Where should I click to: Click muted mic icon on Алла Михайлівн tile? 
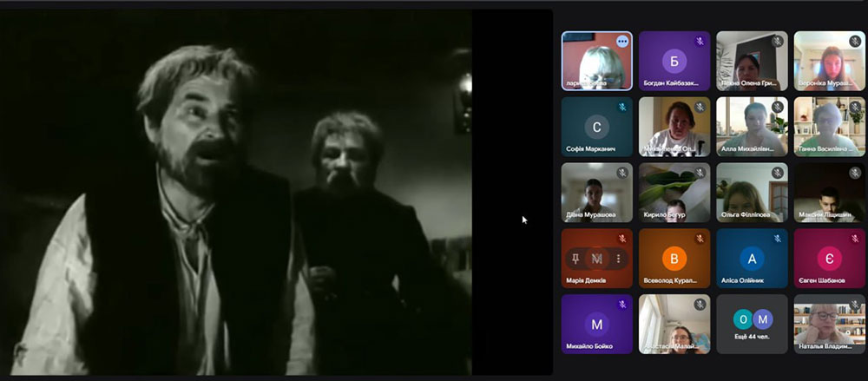pos(777,107)
